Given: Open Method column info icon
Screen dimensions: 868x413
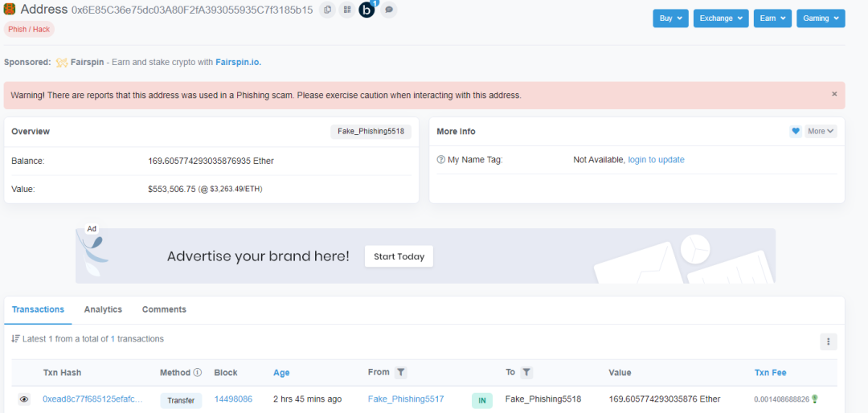Looking at the screenshot, I should coord(198,373).
